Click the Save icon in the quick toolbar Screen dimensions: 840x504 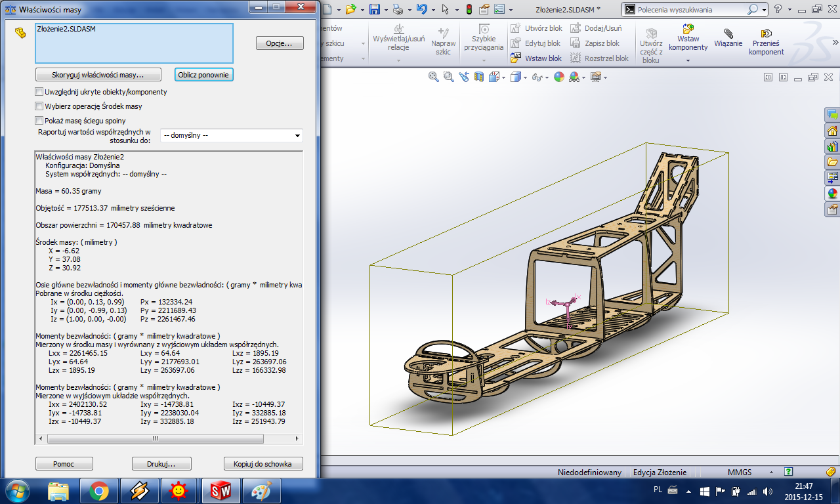(x=374, y=9)
